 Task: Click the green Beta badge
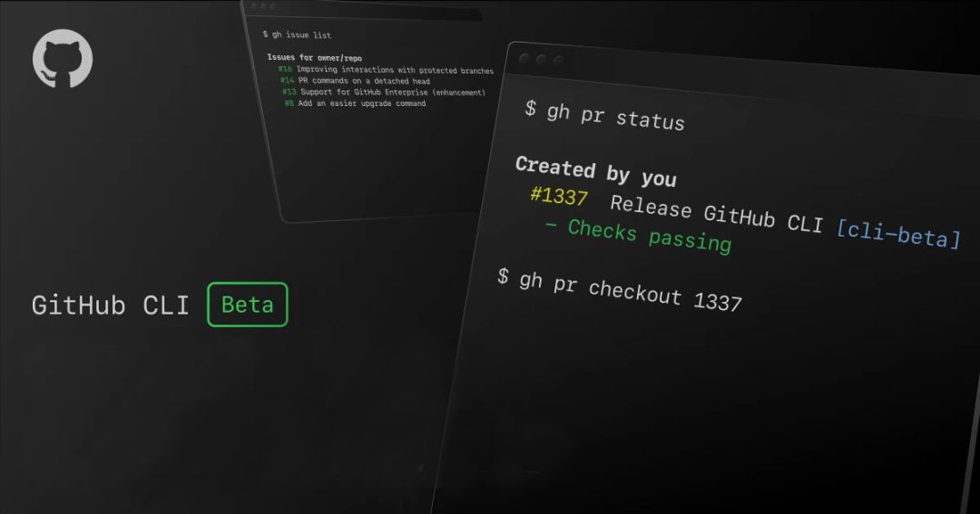(247, 305)
